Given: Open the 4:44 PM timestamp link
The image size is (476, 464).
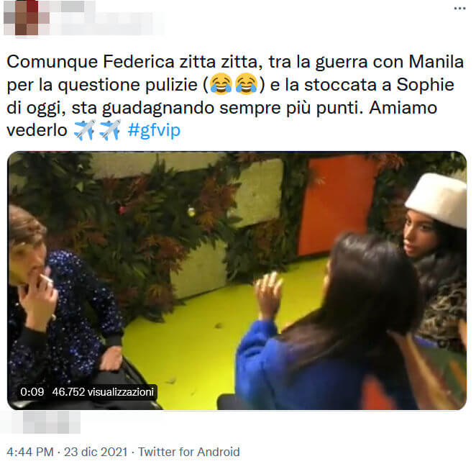Looking at the screenshot, I should (30, 452).
